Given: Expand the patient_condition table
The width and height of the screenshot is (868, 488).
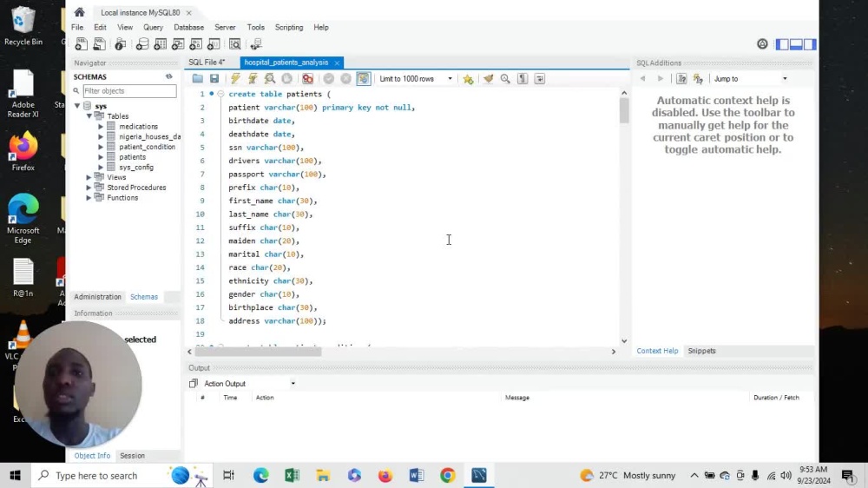Looking at the screenshot, I should [x=101, y=147].
